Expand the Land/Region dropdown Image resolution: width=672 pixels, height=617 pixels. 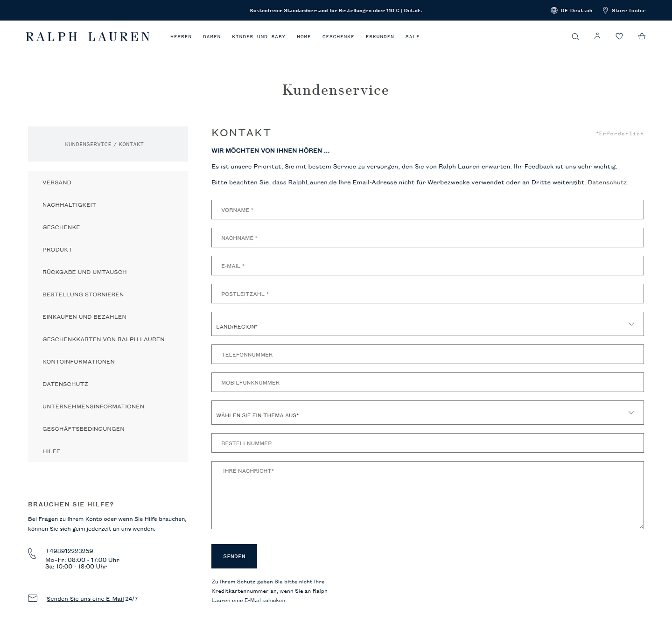tap(427, 324)
